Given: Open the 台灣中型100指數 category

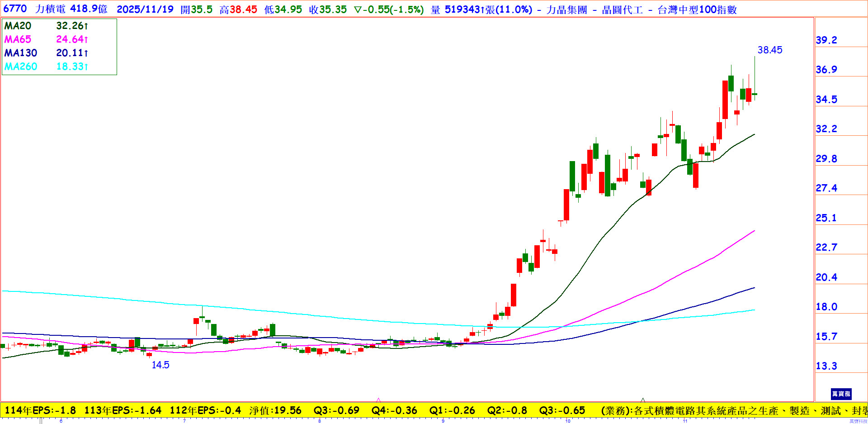Looking at the screenshot, I should [x=697, y=10].
